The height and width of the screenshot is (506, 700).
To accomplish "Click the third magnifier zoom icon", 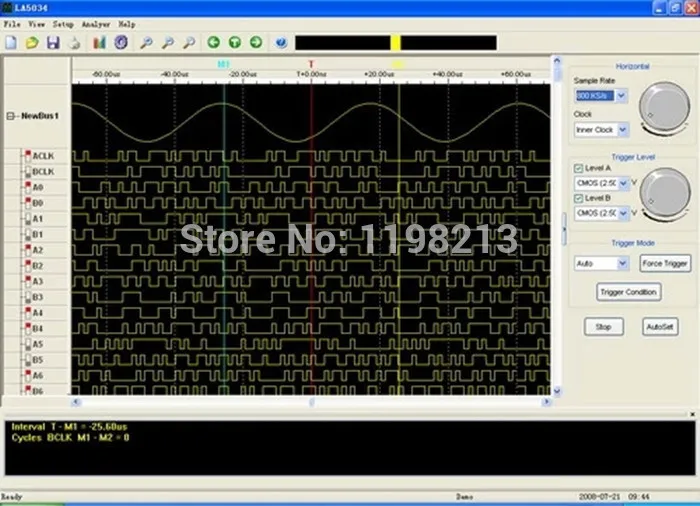I will click(189, 42).
